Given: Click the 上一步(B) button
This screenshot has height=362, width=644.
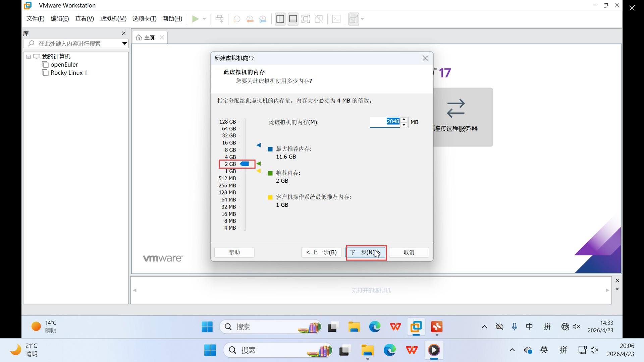Looking at the screenshot, I should point(321,252).
